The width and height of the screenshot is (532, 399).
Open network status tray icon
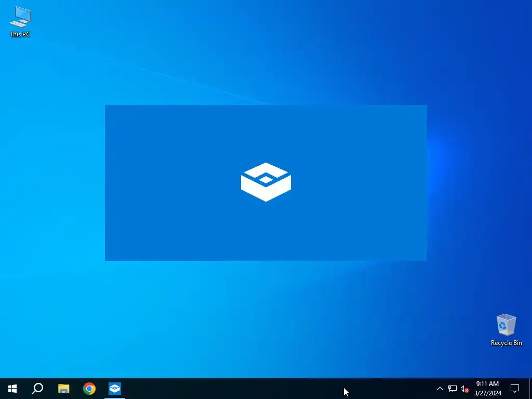click(x=453, y=389)
